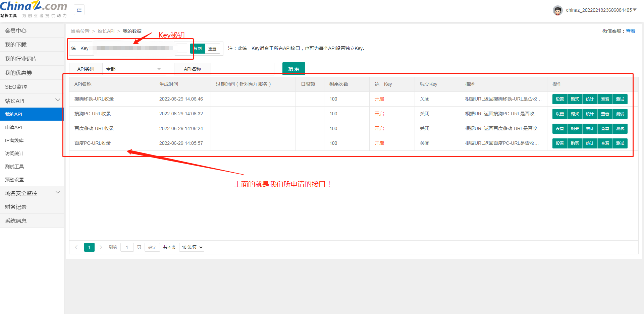Open the API类别 dropdown showing 全部
Screen dimensions: 644x314
(134, 69)
